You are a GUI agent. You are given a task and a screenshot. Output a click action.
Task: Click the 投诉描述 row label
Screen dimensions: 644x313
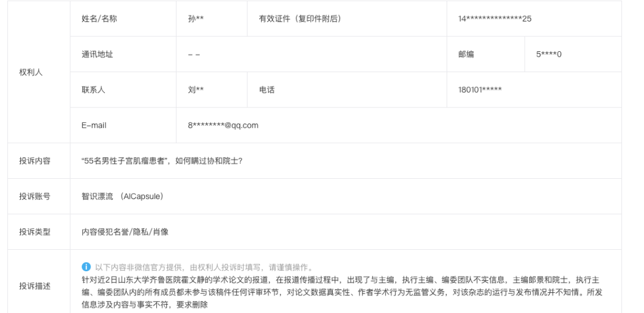tap(35, 286)
